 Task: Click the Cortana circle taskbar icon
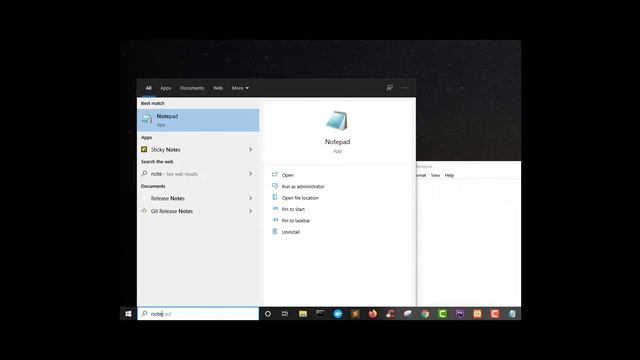pyautogui.click(x=268, y=314)
